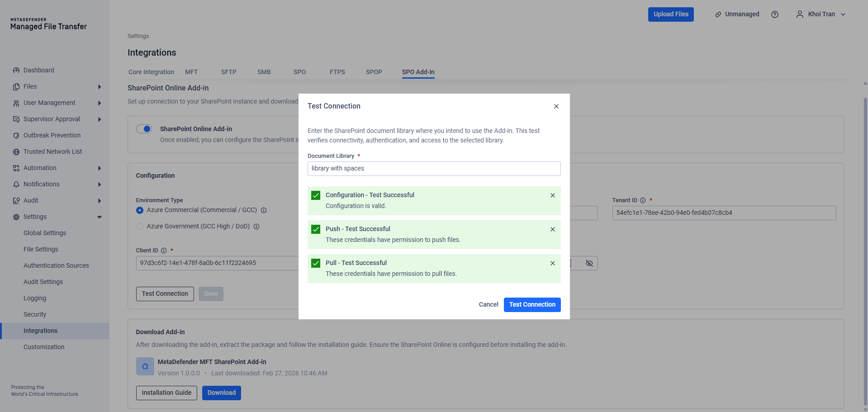The width and height of the screenshot is (868, 412).
Task: Open the Core Integration tab
Action: [151, 72]
